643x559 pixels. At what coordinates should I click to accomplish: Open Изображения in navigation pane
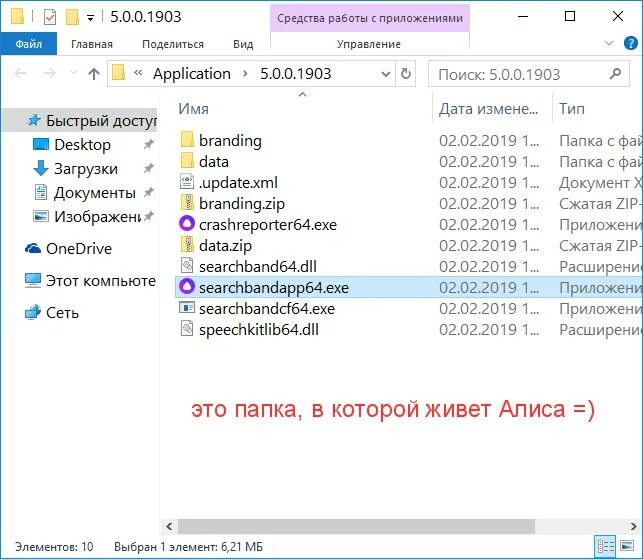[x=97, y=217]
